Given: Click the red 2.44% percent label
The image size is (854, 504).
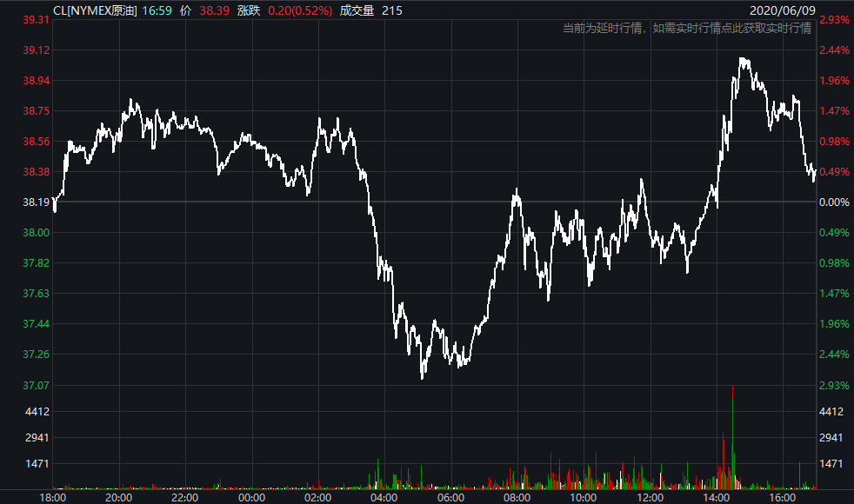Looking at the screenshot, I should pyautogui.click(x=834, y=50).
